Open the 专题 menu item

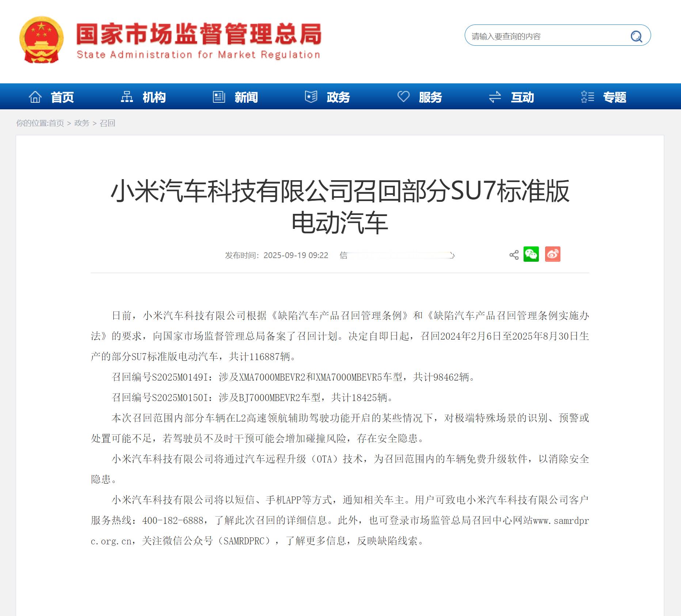(615, 97)
